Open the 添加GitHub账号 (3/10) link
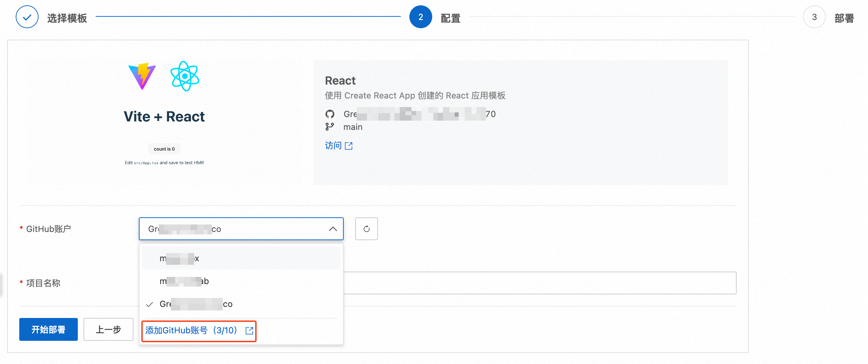Viewport: 868px width, 364px height. [x=199, y=330]
